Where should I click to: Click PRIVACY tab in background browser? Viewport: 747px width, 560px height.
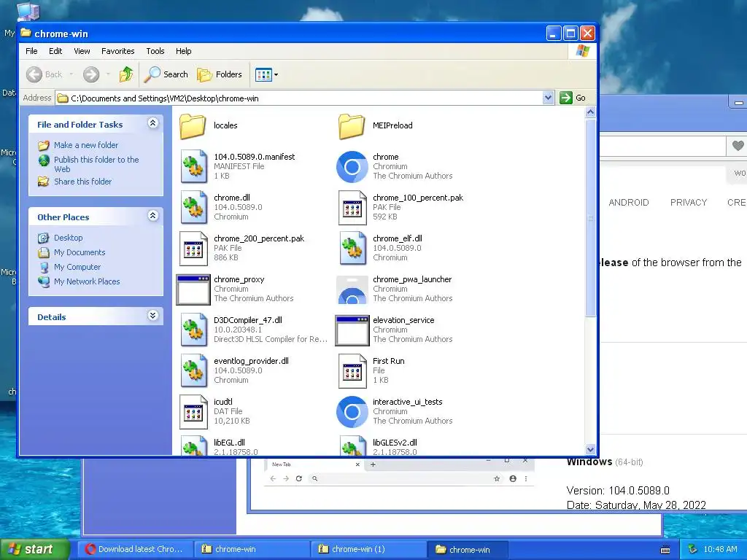pos(689,203)
